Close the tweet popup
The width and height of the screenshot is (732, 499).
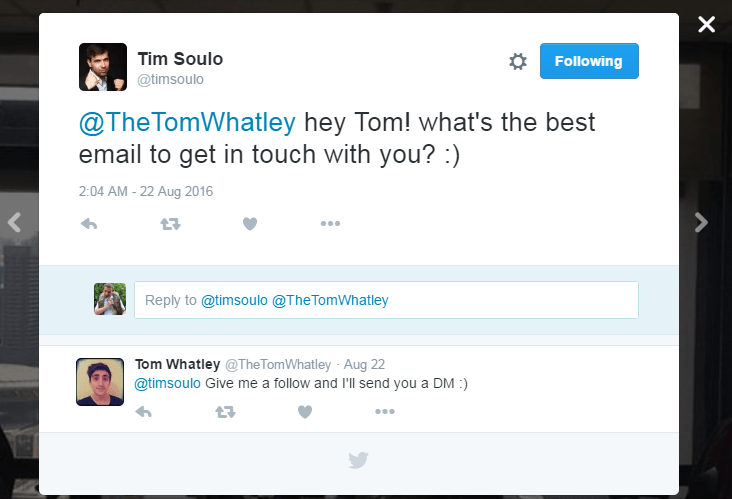[706, 25]
